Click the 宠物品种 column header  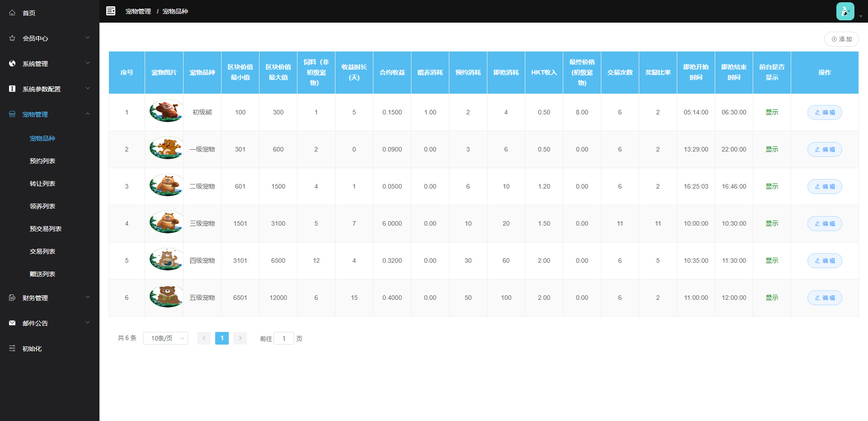pyautogui.click(x=202, y=72)
